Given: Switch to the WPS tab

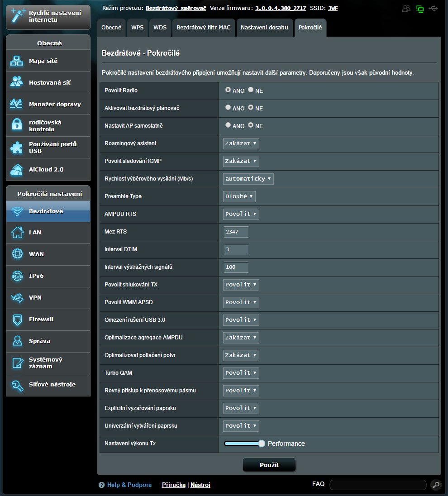Looking at the screenshot, I should [x=137, y=28].
